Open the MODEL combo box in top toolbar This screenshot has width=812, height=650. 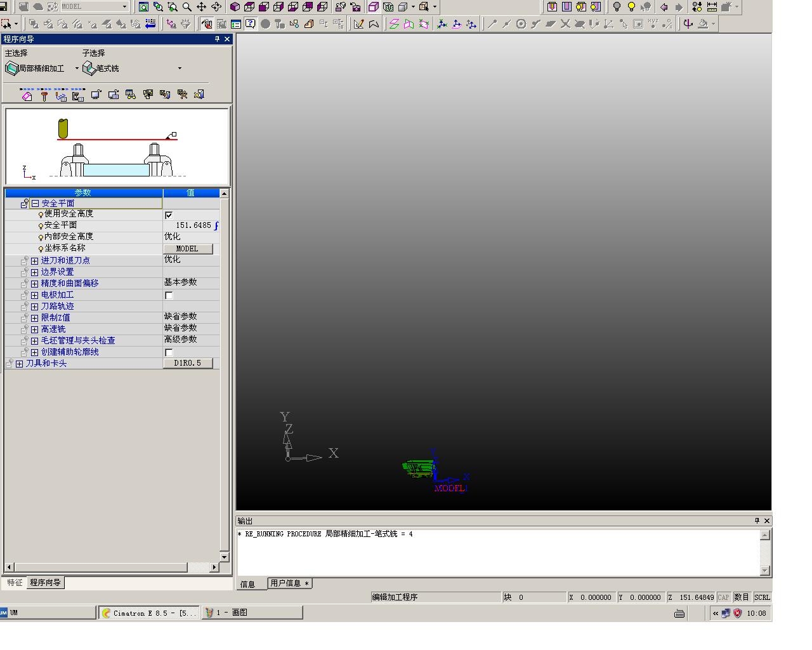[x=95, y=6]
